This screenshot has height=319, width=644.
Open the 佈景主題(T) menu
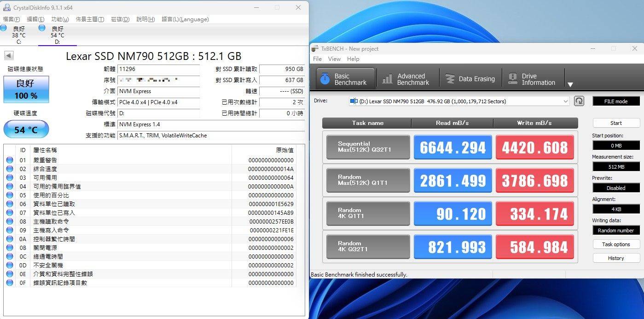(90, 19)
